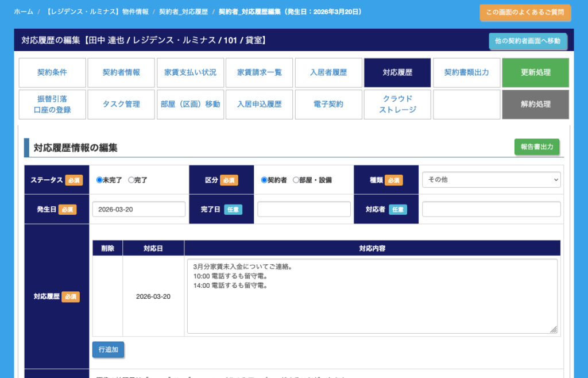Open この画面のよくあるご質問 help button
588x378 pixels.
[525, 12]
